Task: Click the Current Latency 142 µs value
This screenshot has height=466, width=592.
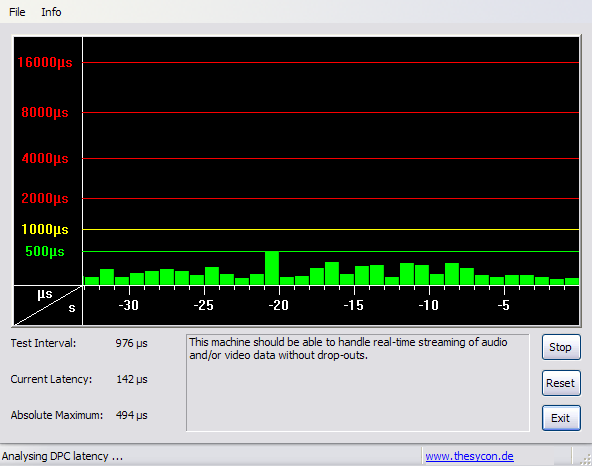Action: [131, 379]
